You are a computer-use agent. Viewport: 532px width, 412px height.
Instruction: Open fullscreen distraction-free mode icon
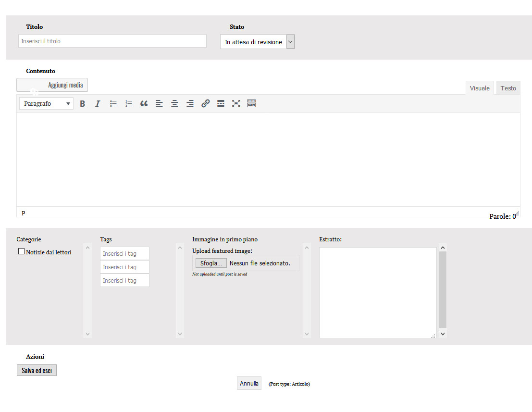coord(236,103)
